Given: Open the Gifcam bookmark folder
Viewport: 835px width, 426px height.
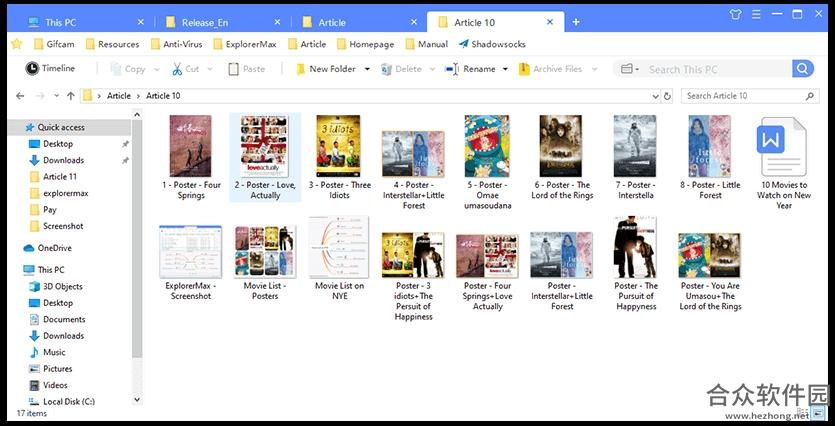Looking at the screenshot, I should coord(54,44).
